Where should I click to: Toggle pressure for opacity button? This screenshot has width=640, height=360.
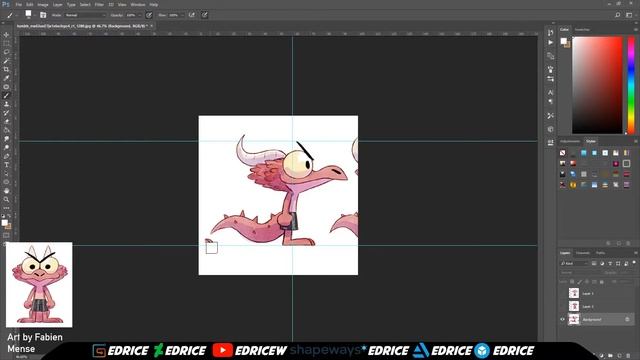tap(149, 15)
